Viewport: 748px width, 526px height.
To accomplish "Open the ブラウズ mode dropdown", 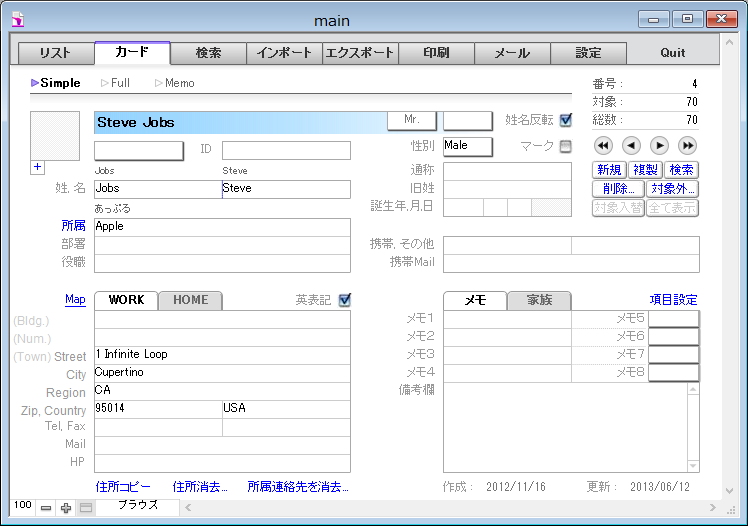I will [x=138, y=506].
